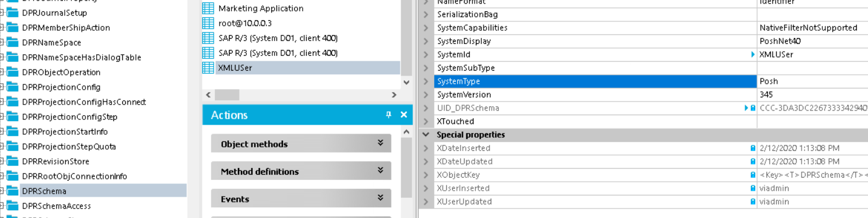868x218 pixels.
Task: Expand the Method definitions section
Action: [x=380, y=171]
